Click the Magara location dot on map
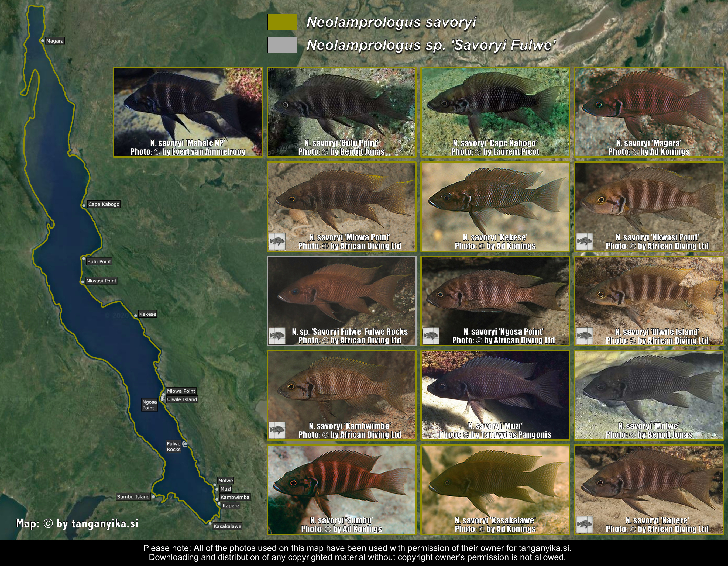 click(43, 41)
